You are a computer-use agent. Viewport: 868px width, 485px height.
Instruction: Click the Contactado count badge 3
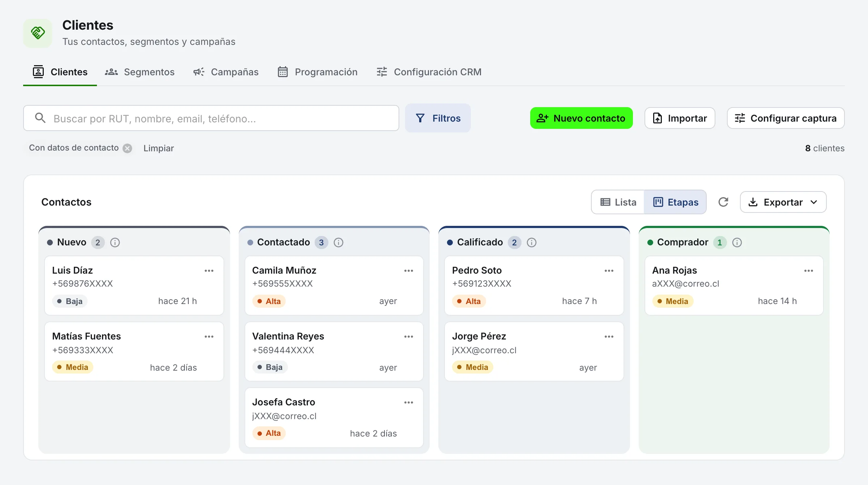pos(321,242)
